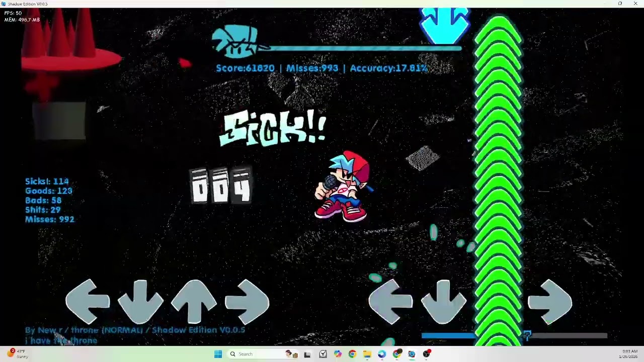Click the Sick!! rating popup

[x=273, y=128]
